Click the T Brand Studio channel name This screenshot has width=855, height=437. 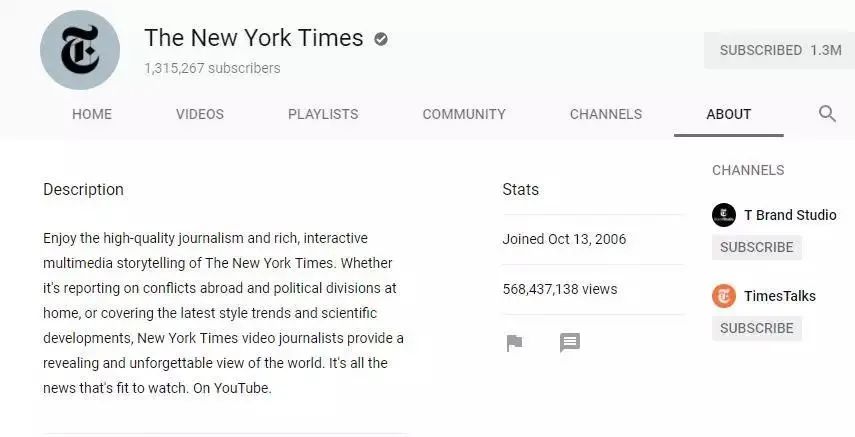pos(790,215)
